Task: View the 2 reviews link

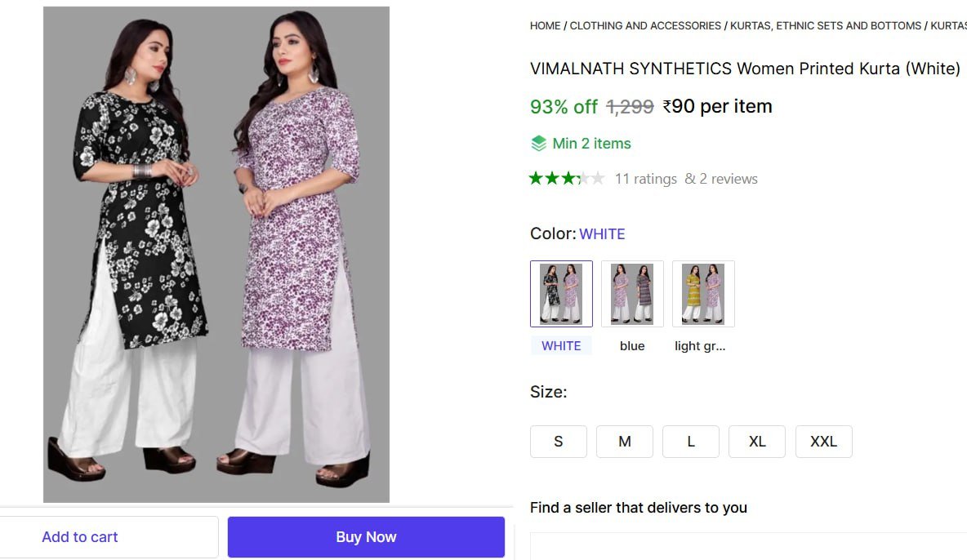Action: 721,179
